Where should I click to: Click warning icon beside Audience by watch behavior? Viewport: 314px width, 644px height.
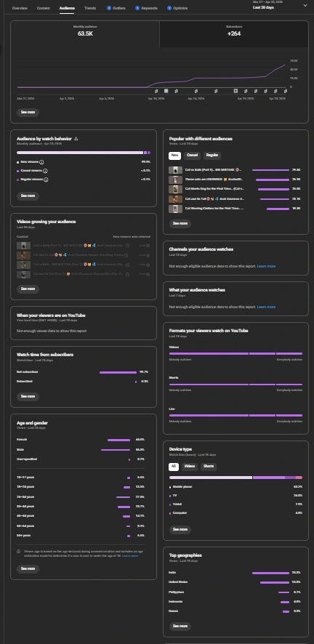(x=76, y=139)
